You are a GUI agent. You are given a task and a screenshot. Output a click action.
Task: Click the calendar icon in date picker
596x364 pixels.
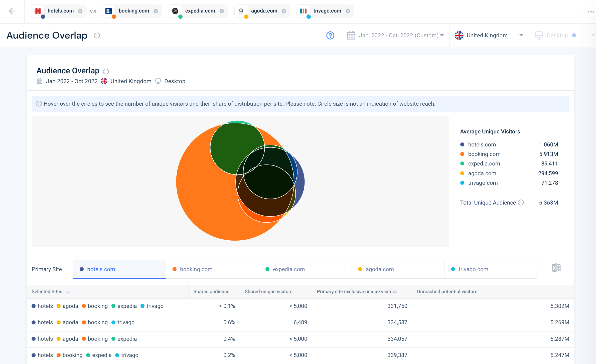351,36
